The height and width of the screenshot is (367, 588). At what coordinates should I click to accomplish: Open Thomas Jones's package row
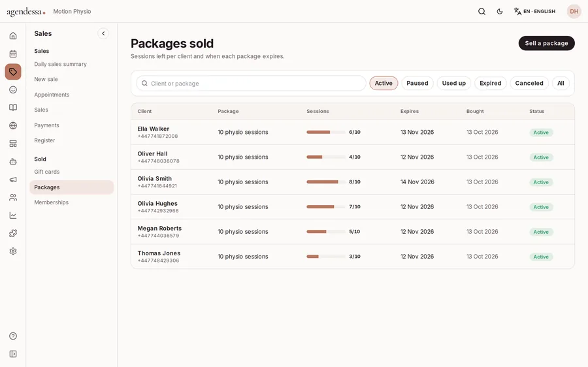[x=353, y=257]
